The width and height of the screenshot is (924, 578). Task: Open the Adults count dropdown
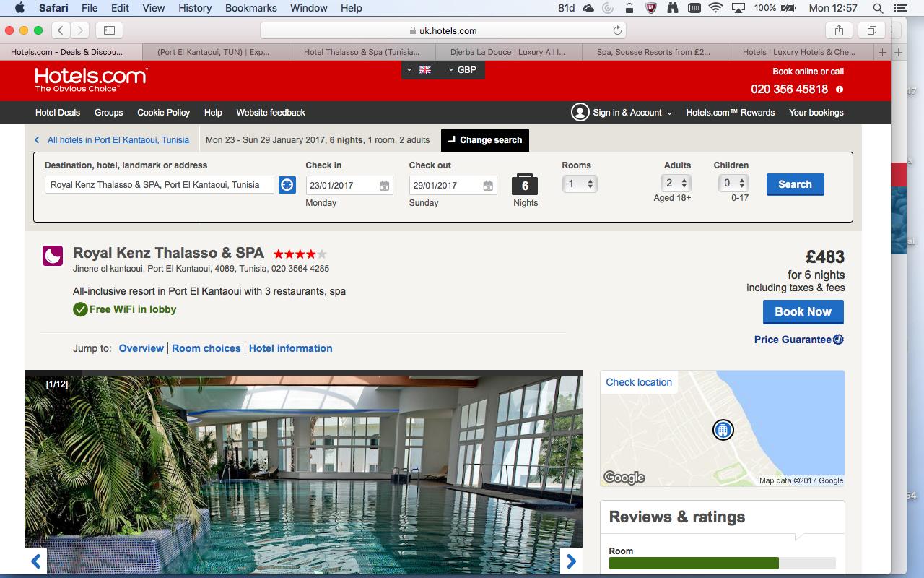[676, 184]
